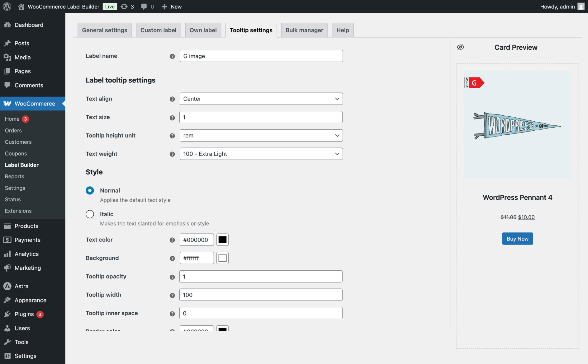Image resolution: width=588 pixels, height=364 pixels.
Task: Hide the card preview via the eye icon
Action: (x=461, y=47)
